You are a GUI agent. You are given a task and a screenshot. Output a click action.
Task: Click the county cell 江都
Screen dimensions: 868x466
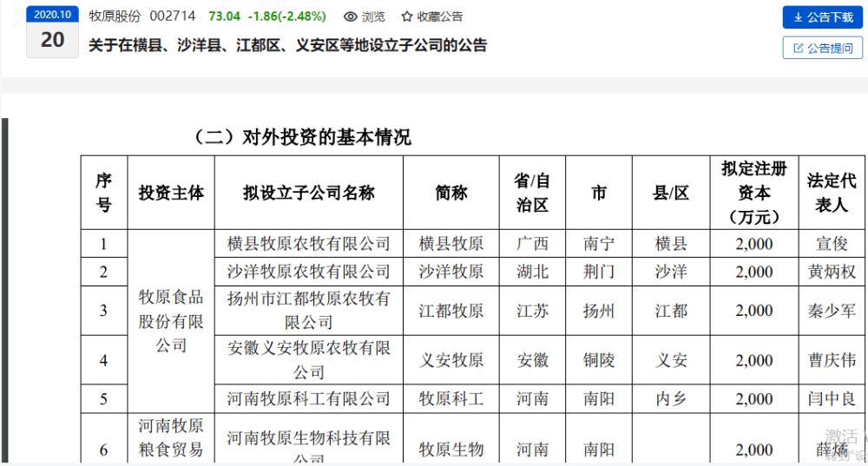pos(671,311)
